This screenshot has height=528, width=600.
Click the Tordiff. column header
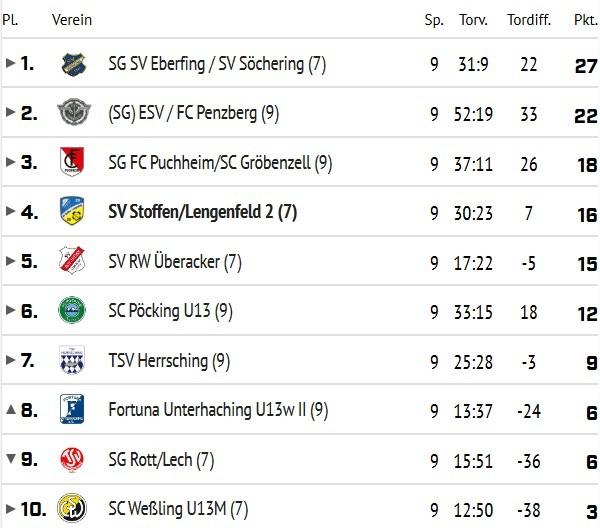click(x=529, y=20)
